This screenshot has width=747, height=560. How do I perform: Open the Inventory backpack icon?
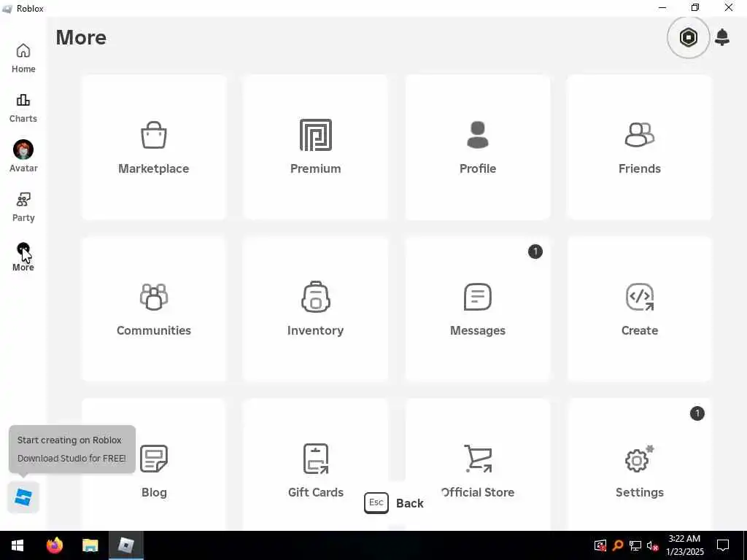315,297
